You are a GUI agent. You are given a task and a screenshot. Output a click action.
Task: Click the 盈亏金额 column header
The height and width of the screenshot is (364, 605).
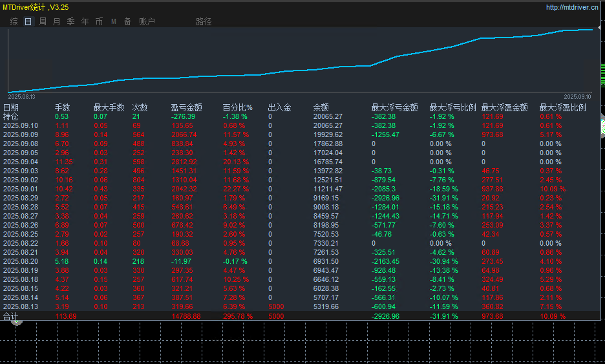pos(186,108)
